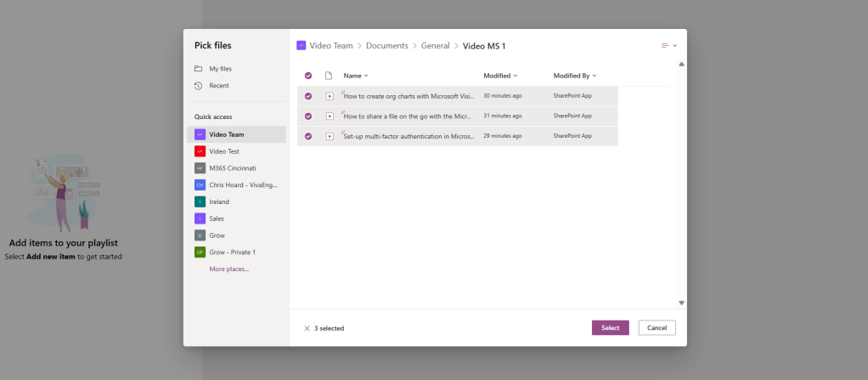Click the video file icon for multi-factor authentication item
The width and height of the screenshot is (868, 380).
330,136
